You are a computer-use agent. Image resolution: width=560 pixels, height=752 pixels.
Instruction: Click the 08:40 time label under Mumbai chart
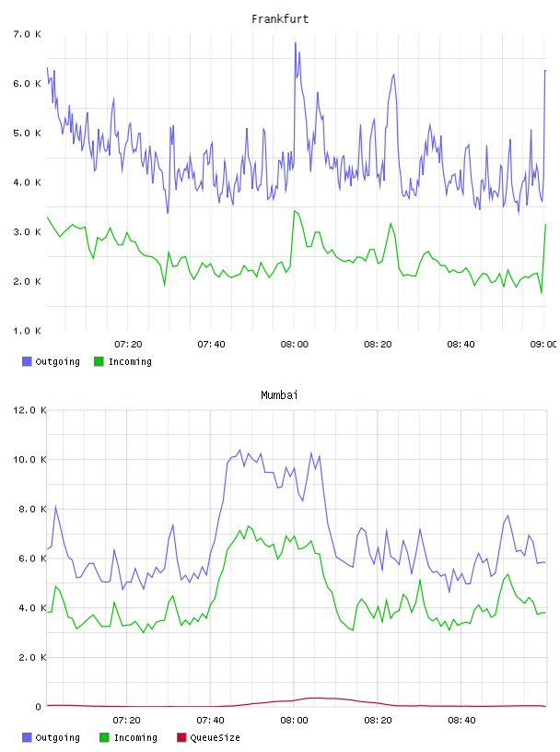click(x=461, y=721)
